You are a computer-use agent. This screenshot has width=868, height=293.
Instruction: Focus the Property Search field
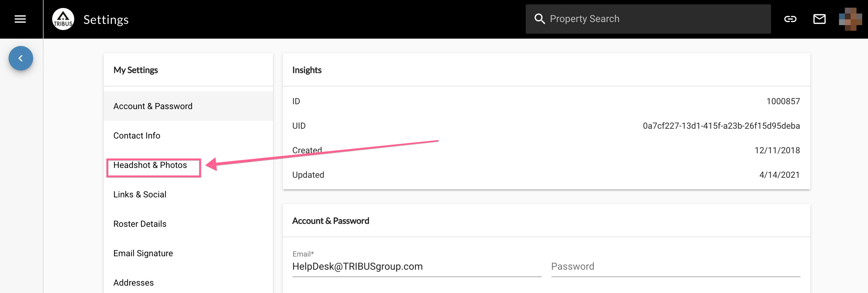click(648, 19)
